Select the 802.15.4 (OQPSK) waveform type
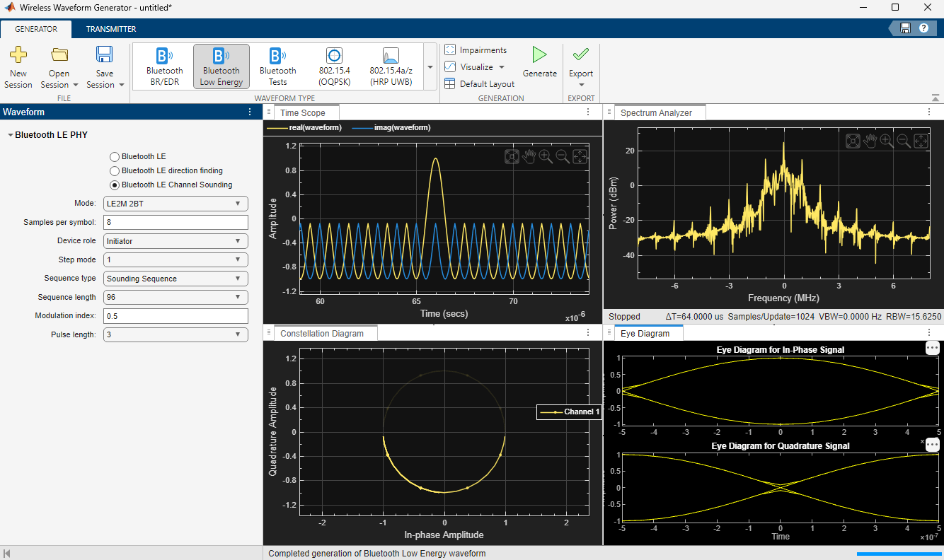Screen dimensions: 944x560 tap(333, 66)
